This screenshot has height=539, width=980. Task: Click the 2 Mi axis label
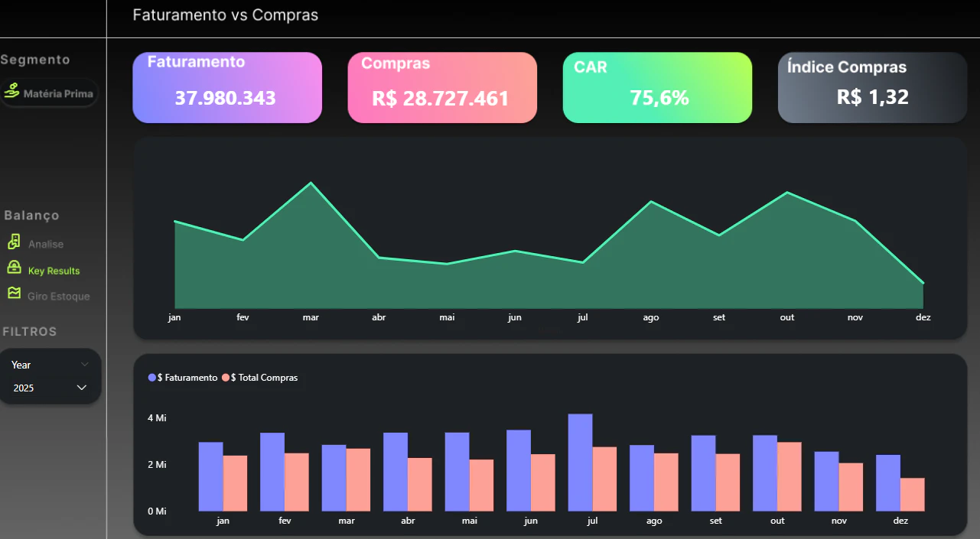tap(156, 465)
